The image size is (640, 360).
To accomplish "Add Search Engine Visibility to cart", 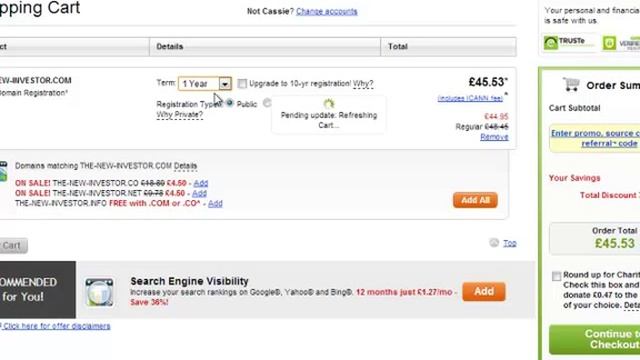I will (x=484, y=291).
